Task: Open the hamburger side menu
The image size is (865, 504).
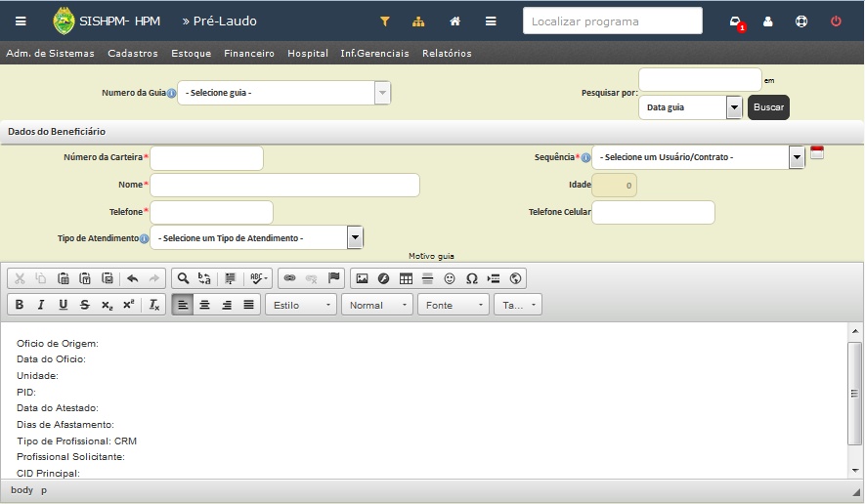Action: 21,21
